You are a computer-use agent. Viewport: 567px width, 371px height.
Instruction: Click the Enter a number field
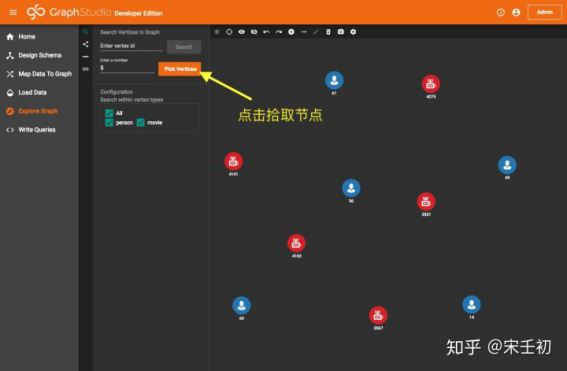coord(127,68)
